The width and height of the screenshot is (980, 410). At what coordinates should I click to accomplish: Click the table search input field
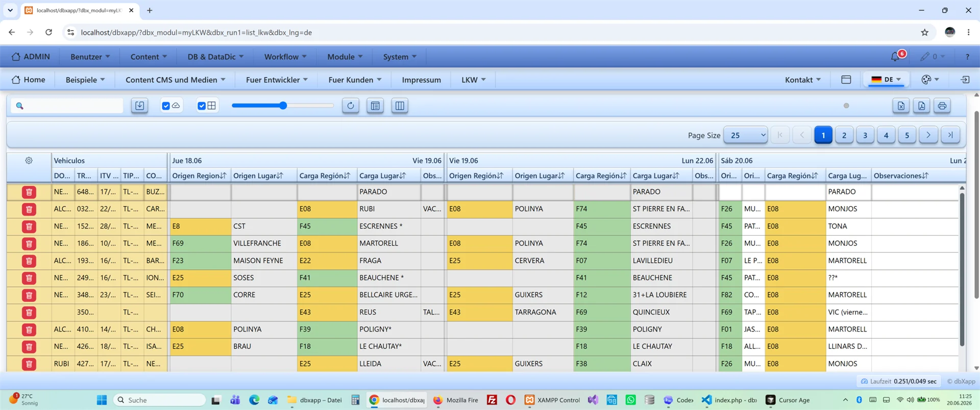click(x=67, y=106)
